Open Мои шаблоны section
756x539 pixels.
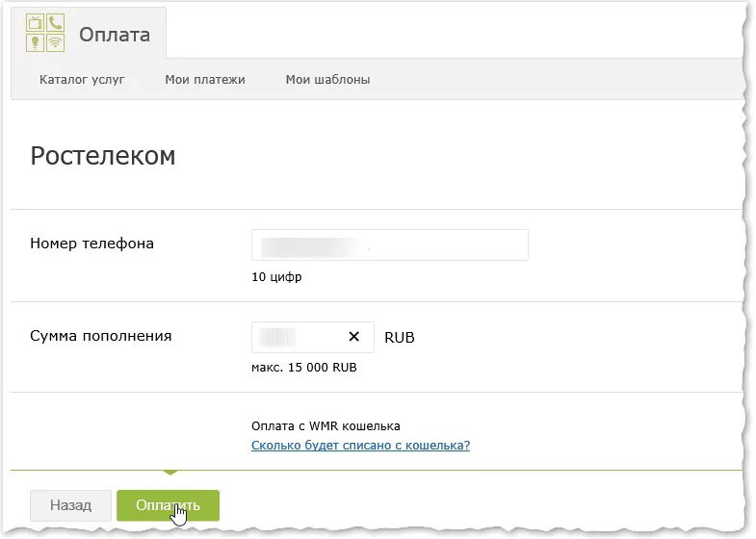pos(327,80)
